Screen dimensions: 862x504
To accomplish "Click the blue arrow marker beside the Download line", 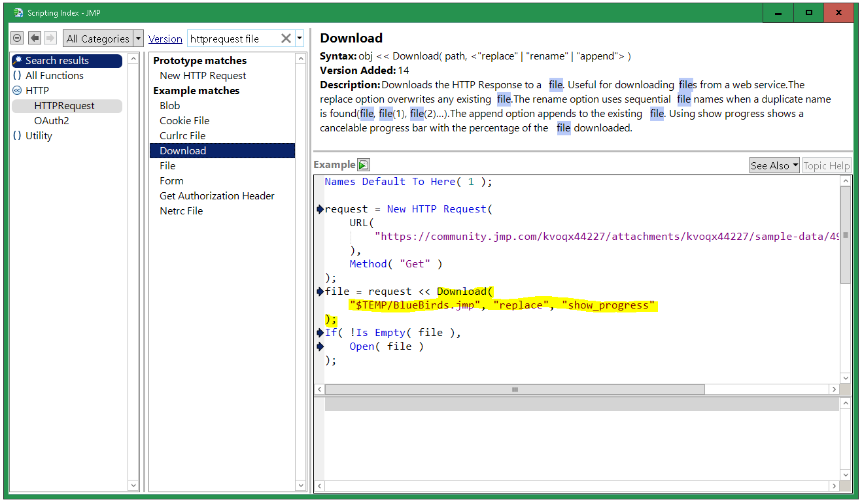I will coord(320,291).
